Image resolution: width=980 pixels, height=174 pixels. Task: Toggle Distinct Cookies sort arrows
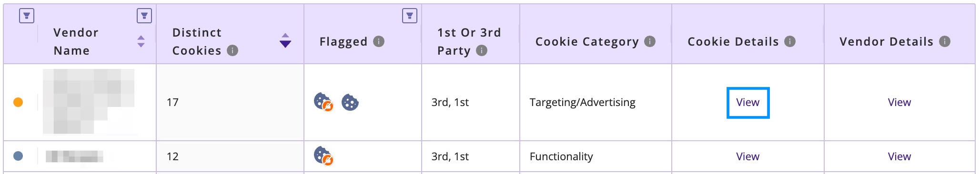[285, 40]
